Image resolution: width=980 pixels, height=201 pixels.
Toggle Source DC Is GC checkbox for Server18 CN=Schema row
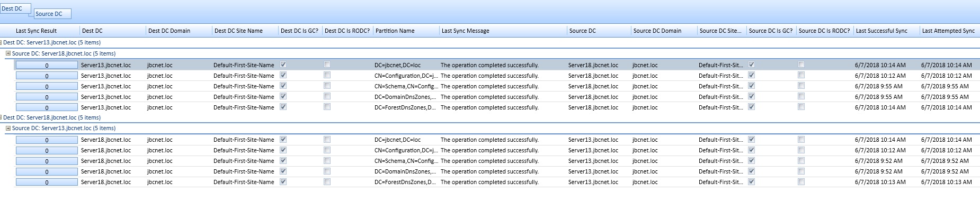point(751,161)
